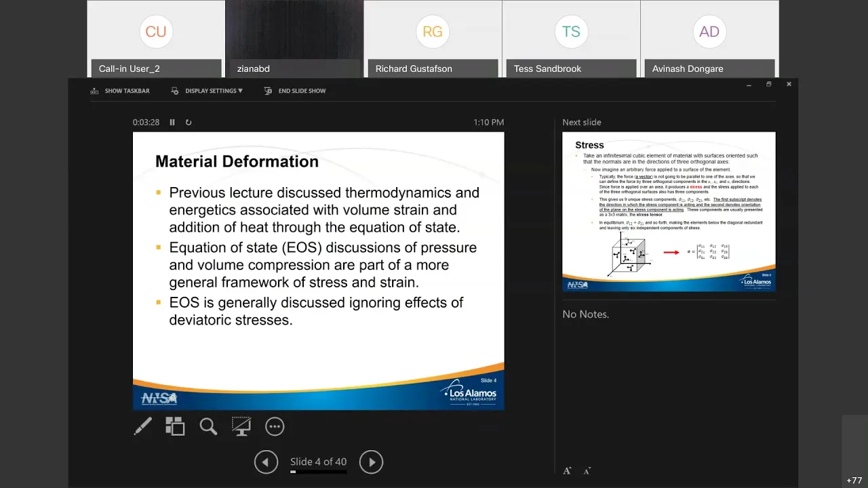Select Call-in User_2 participant tile
Image resolution: width=868 pixels, height=488 pixels.
point(156,39)
